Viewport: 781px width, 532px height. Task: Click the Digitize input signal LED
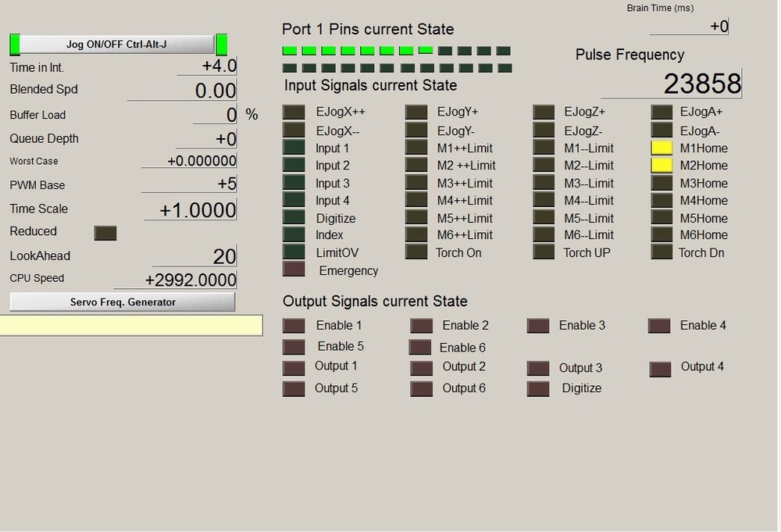point(294,217)
